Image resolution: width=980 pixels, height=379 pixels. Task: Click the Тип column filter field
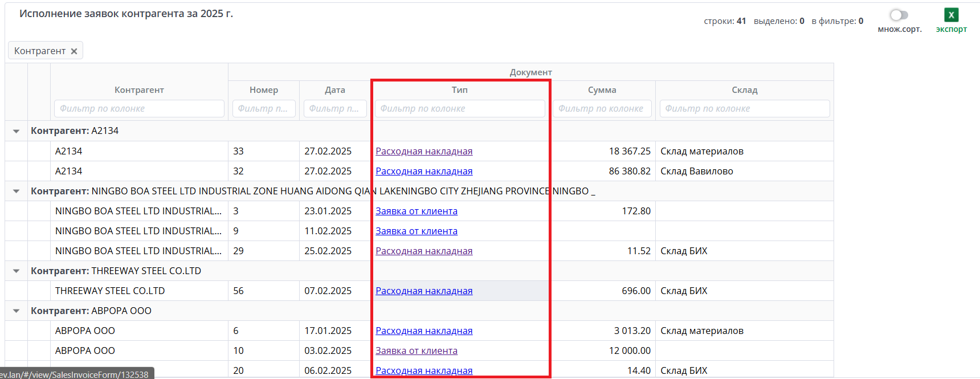click(459, 109)
